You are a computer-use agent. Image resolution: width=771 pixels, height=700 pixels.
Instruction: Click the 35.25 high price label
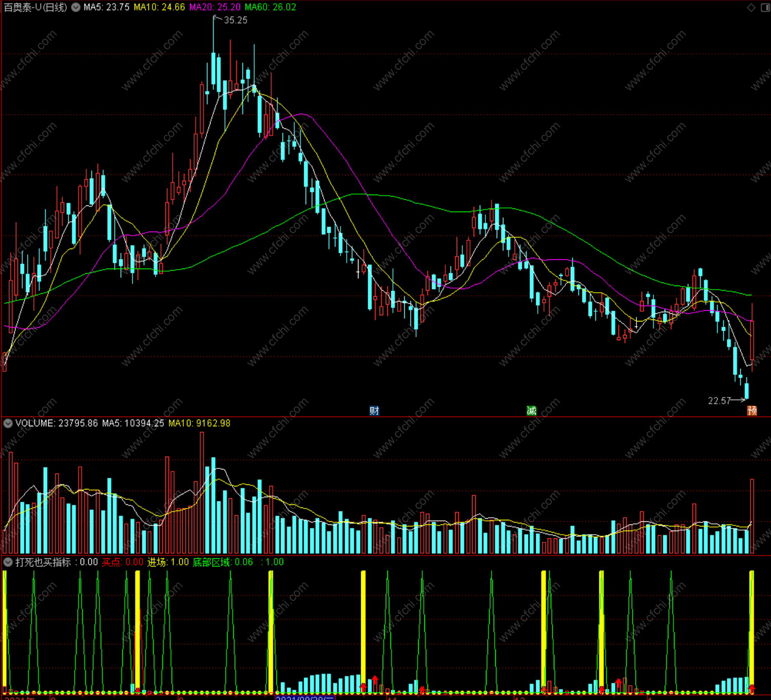coord(235,20)
